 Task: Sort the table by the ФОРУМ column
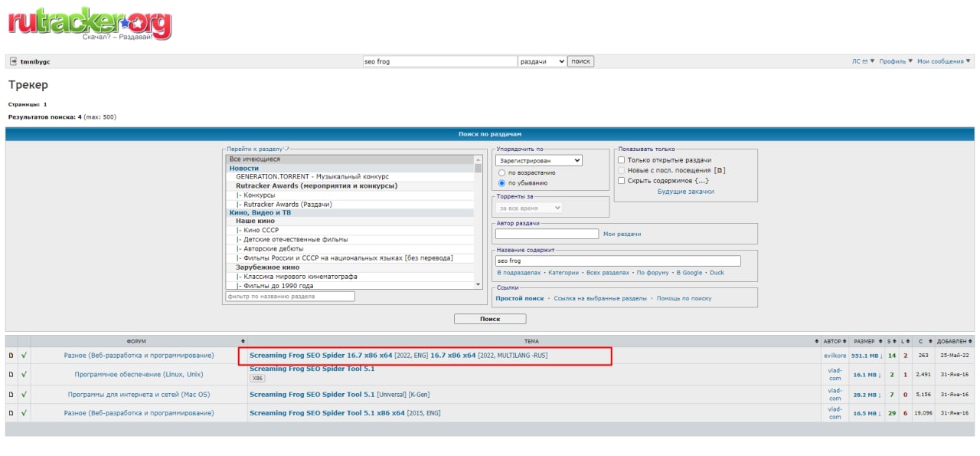coord(139,341)
